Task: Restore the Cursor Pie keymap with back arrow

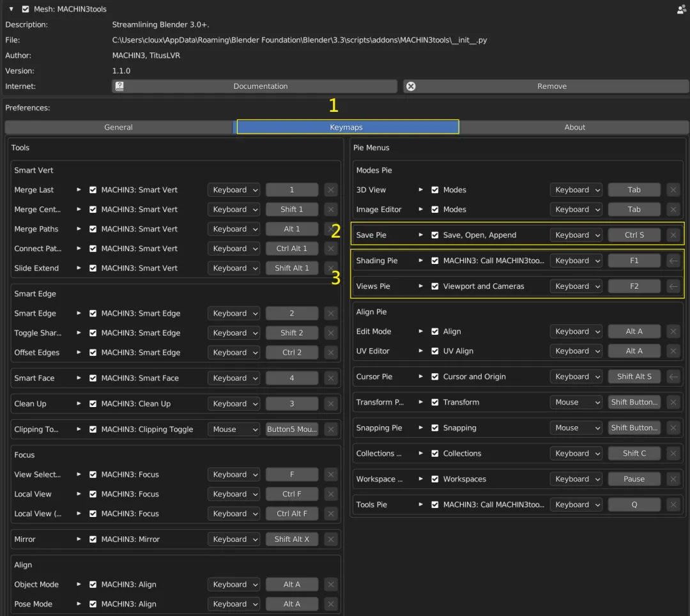Action: click(673, 376)
